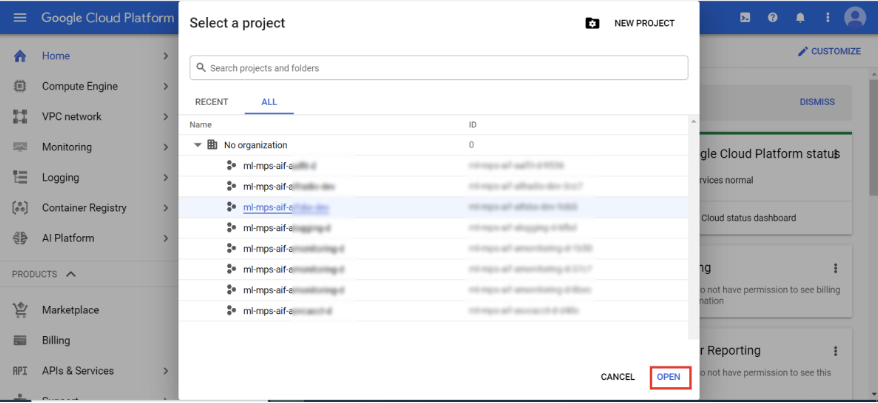This screenshot has height=403, width=878.
Task: Switch to the RECENT tab
Action: point(211,102)
